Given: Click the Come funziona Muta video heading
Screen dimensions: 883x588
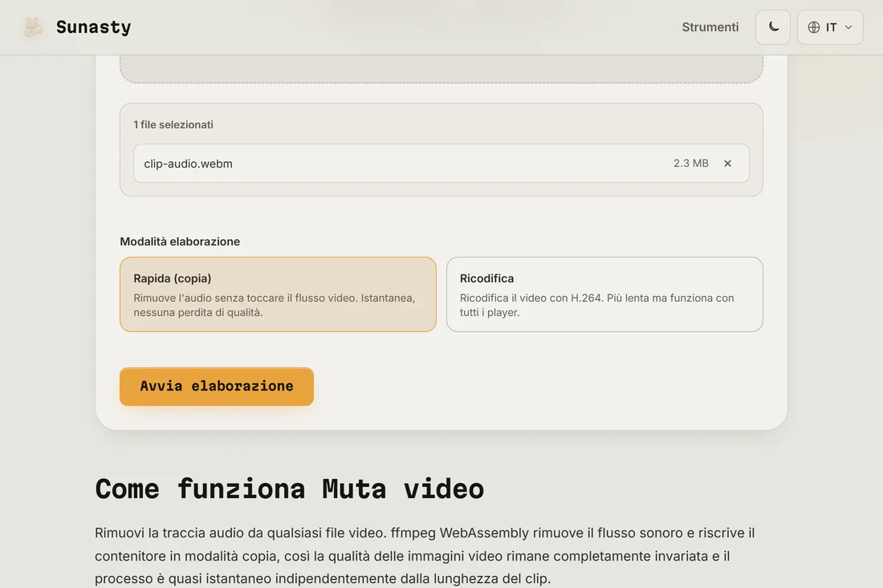Looking at the screenshot, I should pyautogui.click(x=290, y=489).
